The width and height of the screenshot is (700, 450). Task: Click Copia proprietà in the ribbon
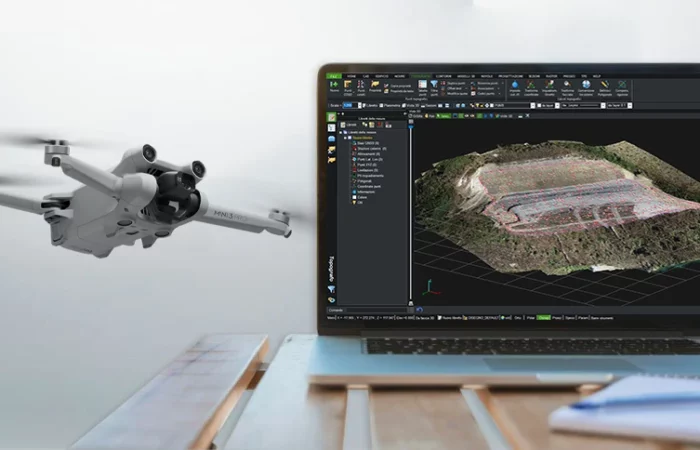tap(397, 86)
